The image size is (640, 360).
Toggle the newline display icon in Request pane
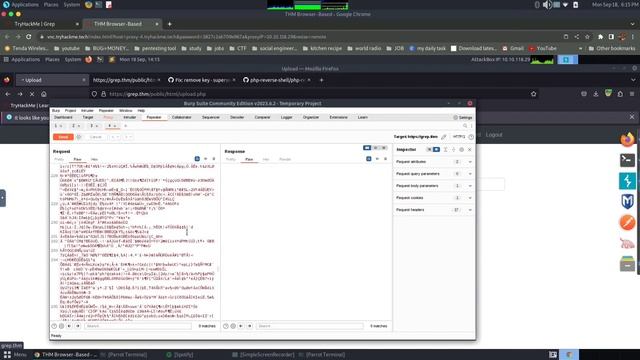coord(206,159)
